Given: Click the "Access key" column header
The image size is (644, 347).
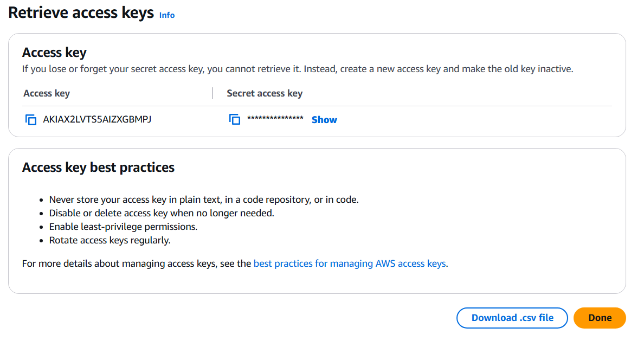Looking at the screenshot, I should (47, 93).
